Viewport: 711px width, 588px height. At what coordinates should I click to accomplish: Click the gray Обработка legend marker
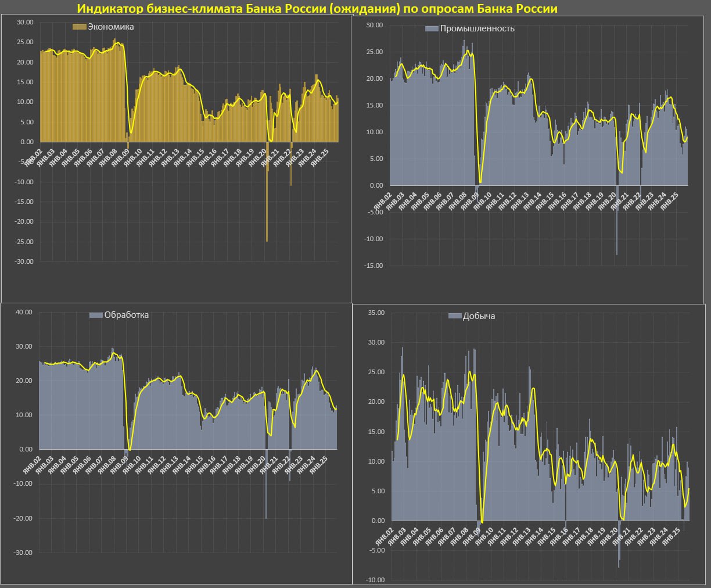pyautogui.click(x=96, y=315)
